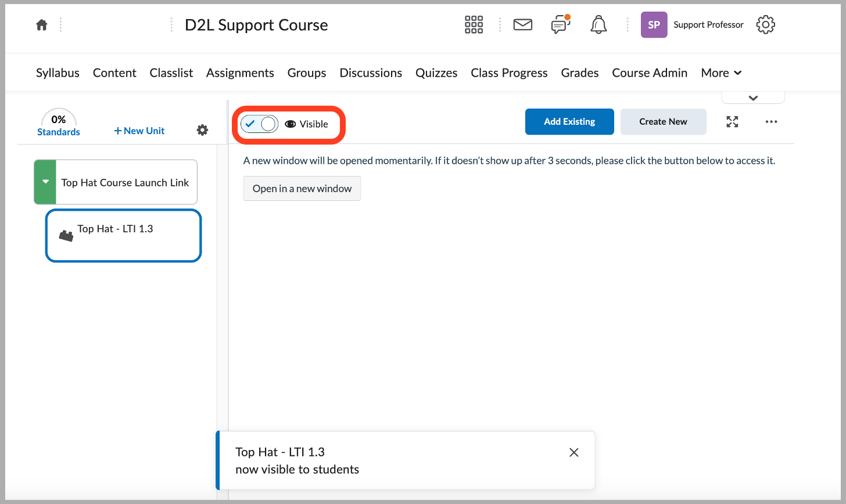Switch to the Grades tab
846x504 pixels.
[x=579, y=73]
